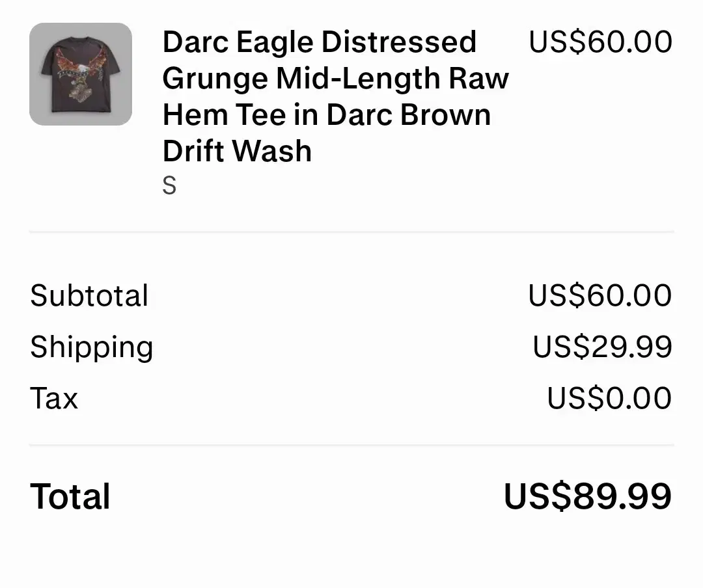This screenshot has height=588, width=703.
Task: Click the product title Darc Eagle Distressed
Action: pyautogui.click(x=319, y=42)
